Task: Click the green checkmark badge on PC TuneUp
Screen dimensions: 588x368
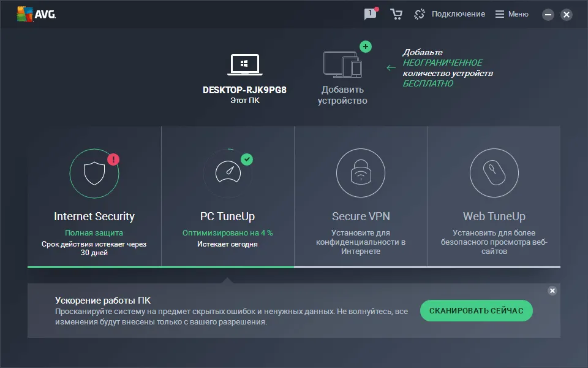Action: point(247,159)
